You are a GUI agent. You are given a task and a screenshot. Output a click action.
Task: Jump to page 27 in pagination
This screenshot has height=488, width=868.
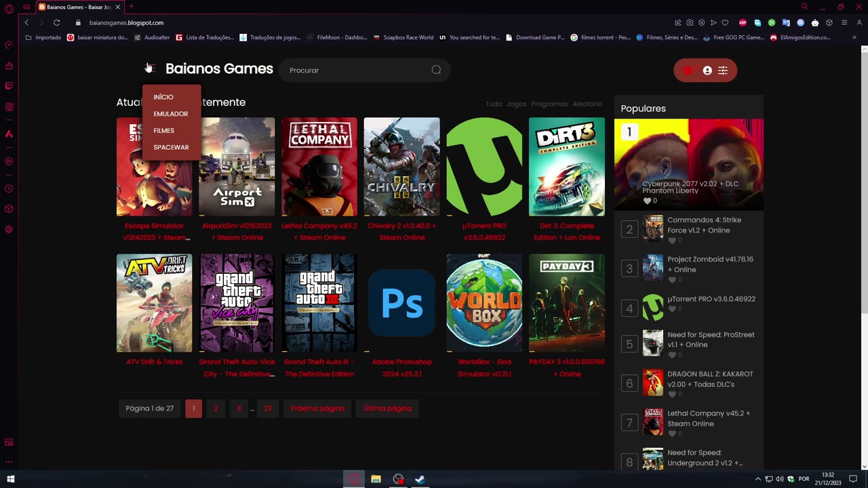click(x=268, y=408)
